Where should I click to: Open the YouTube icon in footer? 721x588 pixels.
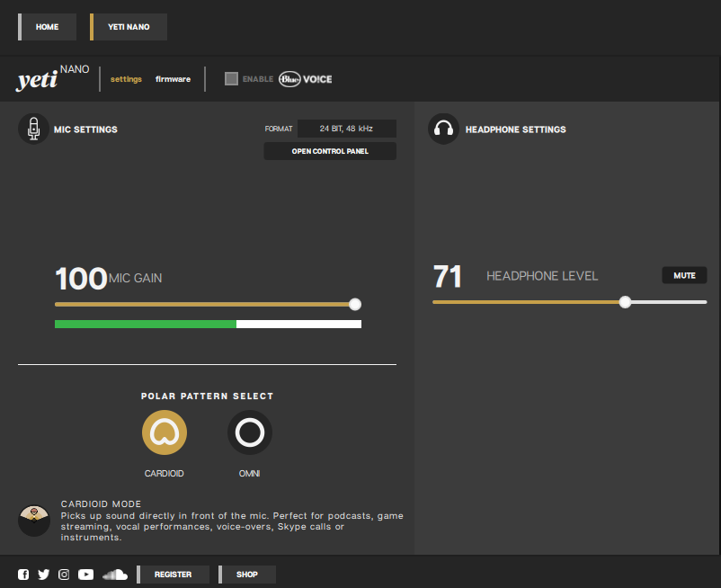(85, 575)
